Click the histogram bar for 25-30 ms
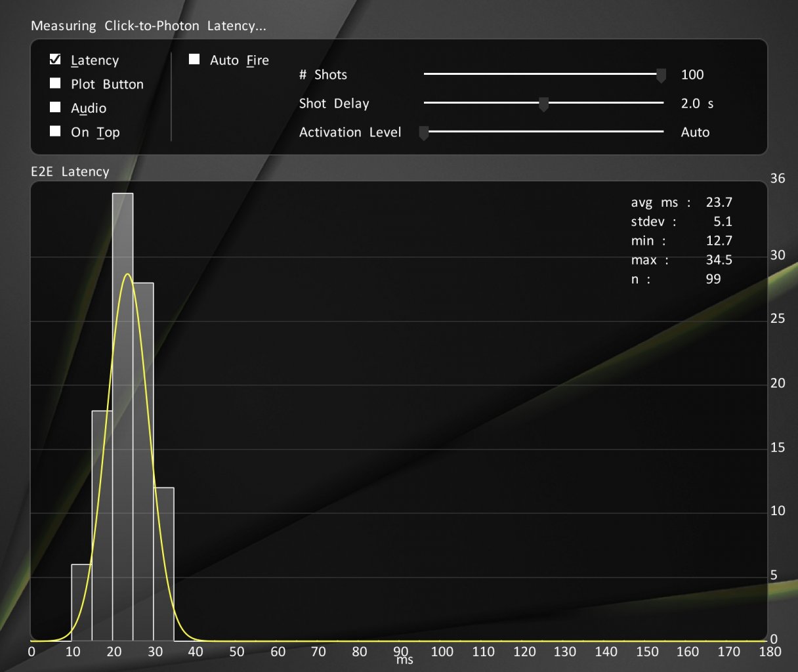Viewport: 798px width, 672px height. (x=143, y=462)
